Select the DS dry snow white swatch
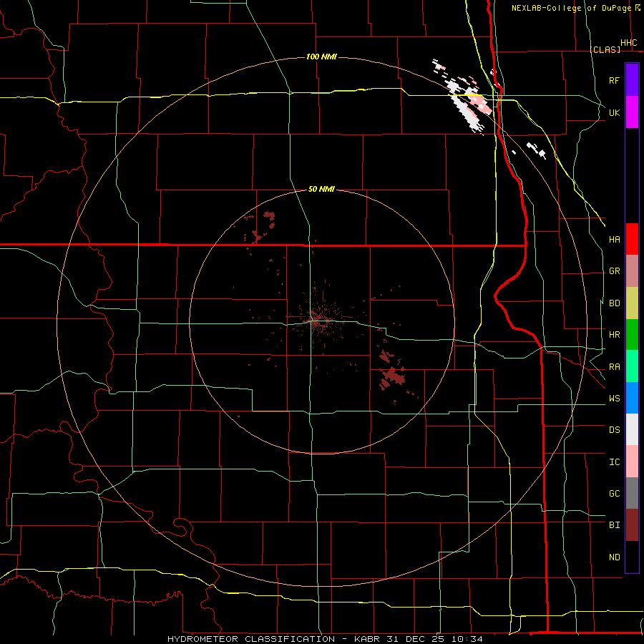This screenshot has height=644, width=644. [632, 429]
